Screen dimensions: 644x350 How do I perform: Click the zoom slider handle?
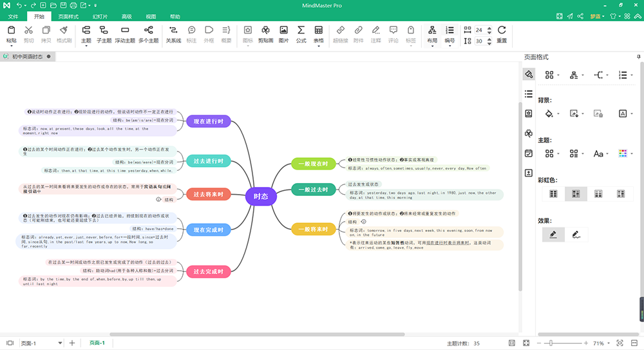(x=551, y=343)
